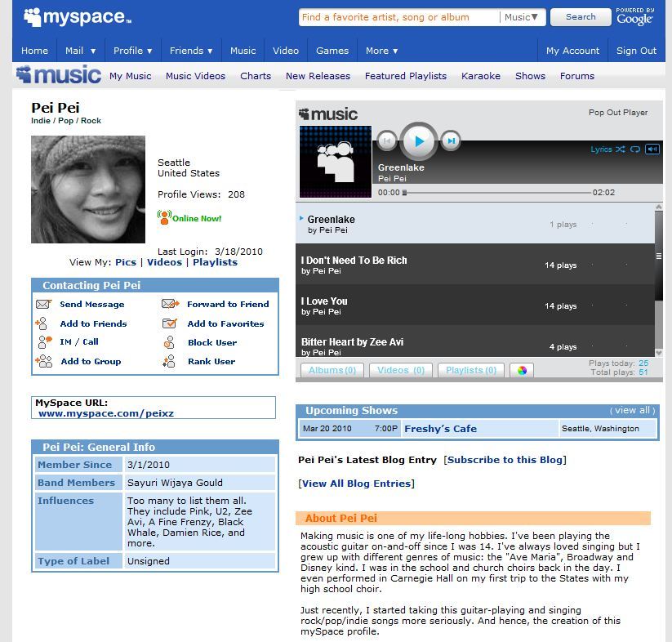Mute the player volume
The width and height of the screenshot is (672, 642).
(652, 149)
